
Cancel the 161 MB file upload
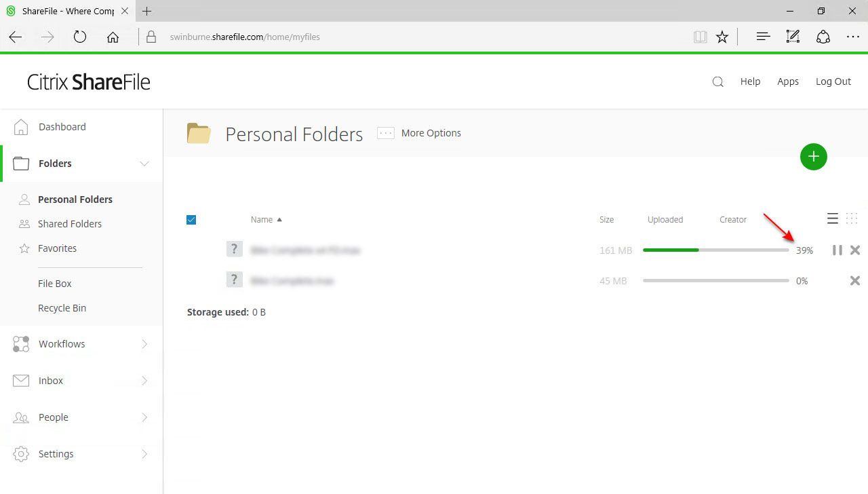[855, 250]
